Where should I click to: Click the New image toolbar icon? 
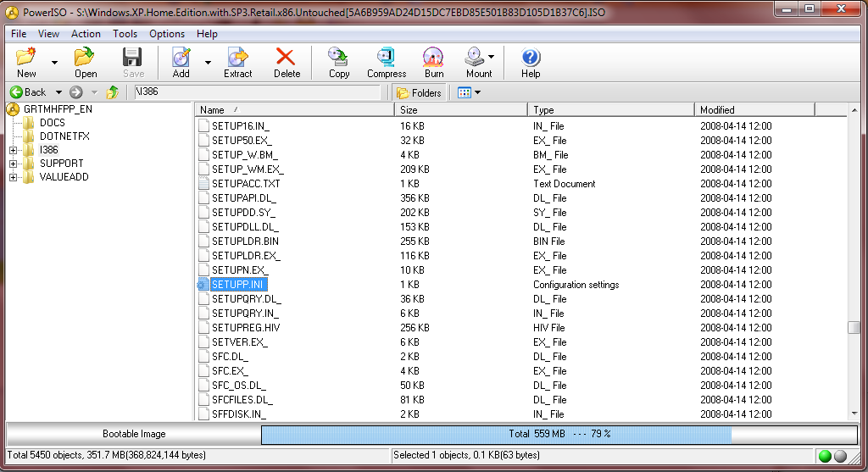coord(26,58)
